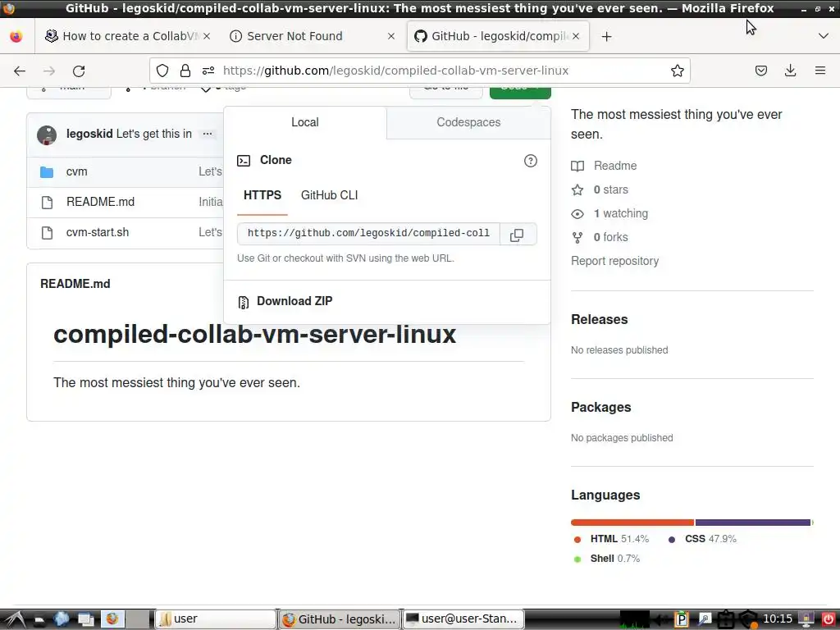
Task: Click the clone URL text field
Action: tap(368, 234)
